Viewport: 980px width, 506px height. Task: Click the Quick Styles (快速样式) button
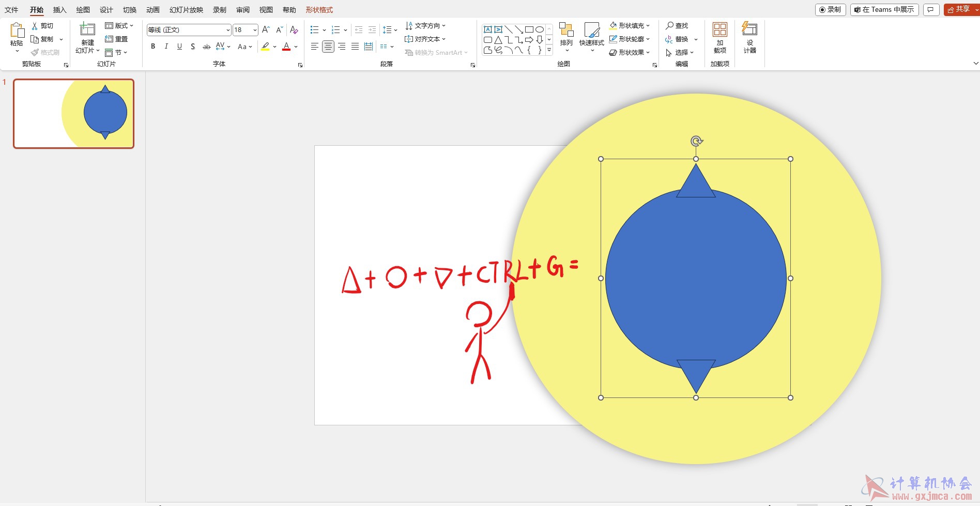(x=591, y=37)
